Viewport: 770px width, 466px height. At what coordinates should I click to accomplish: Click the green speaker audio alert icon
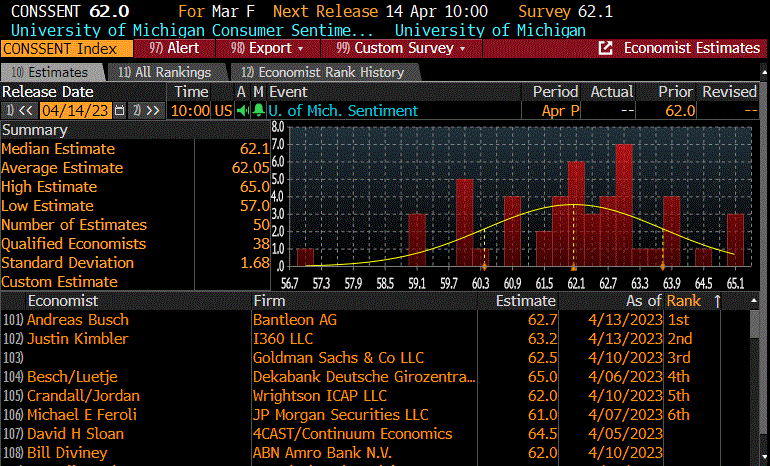tap(242, 111)
